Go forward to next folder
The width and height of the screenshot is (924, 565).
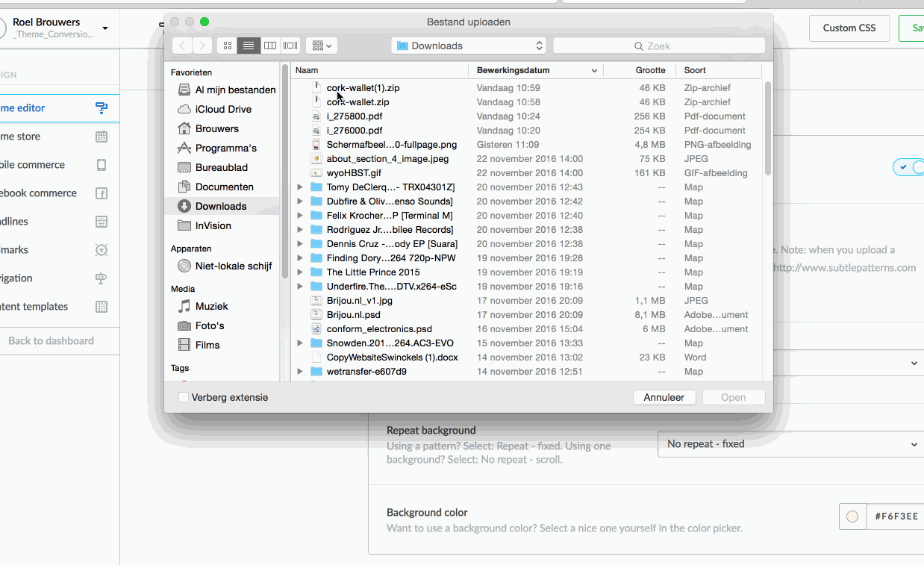pos(202,46)
